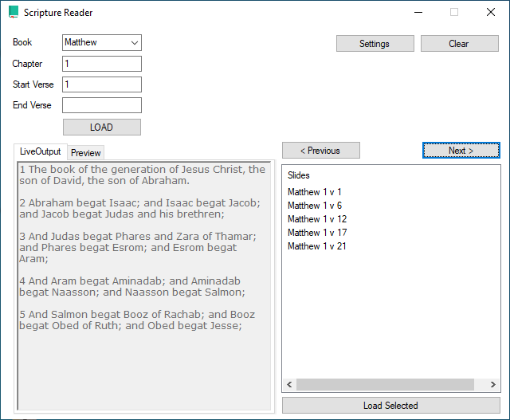Pick slide Matthew 1 v 17
The image size is (510, 420).
click(317, 233)
